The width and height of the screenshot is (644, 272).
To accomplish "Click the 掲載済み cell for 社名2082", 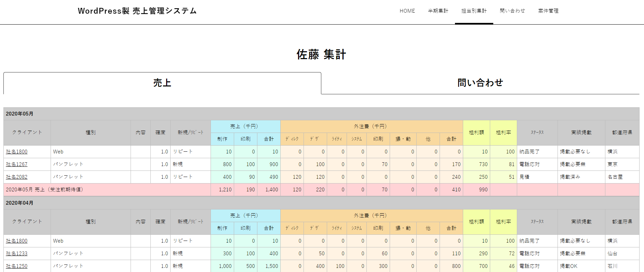I will [x=570, y=177].
